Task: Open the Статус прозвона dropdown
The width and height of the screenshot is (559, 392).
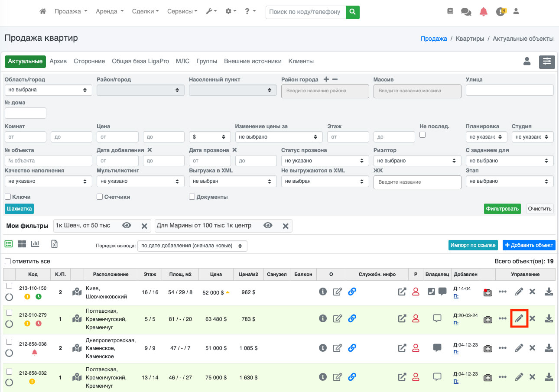Action: (x=325, y=161)
